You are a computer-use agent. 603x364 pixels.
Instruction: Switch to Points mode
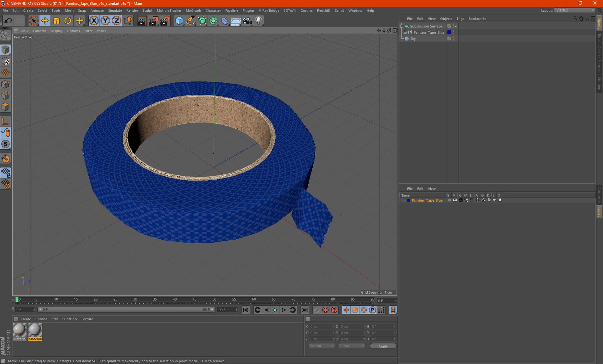click(x=6, y=84)
